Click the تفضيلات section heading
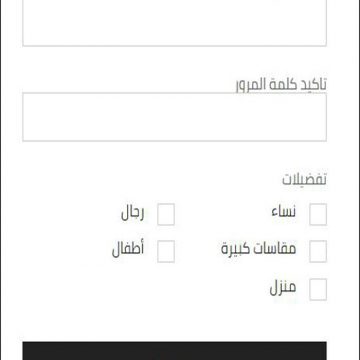Image resolution: width=360 pixels, height=360 pixels. click(x=304, y=179)
